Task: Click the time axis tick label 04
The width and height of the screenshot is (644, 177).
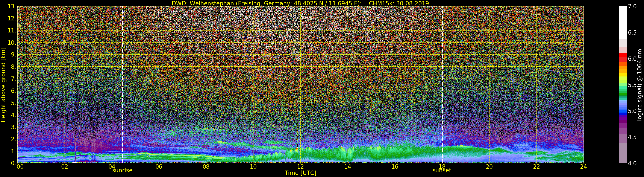Action: click(x=112, y=167)
